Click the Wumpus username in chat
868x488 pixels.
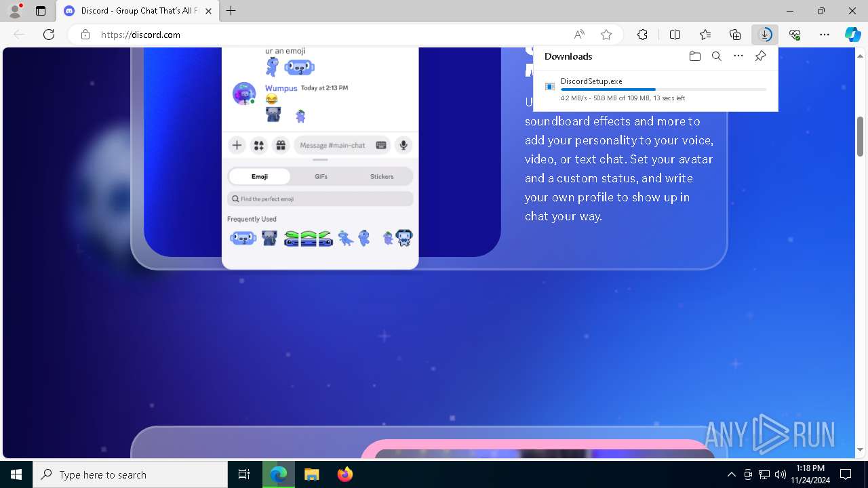281,88
